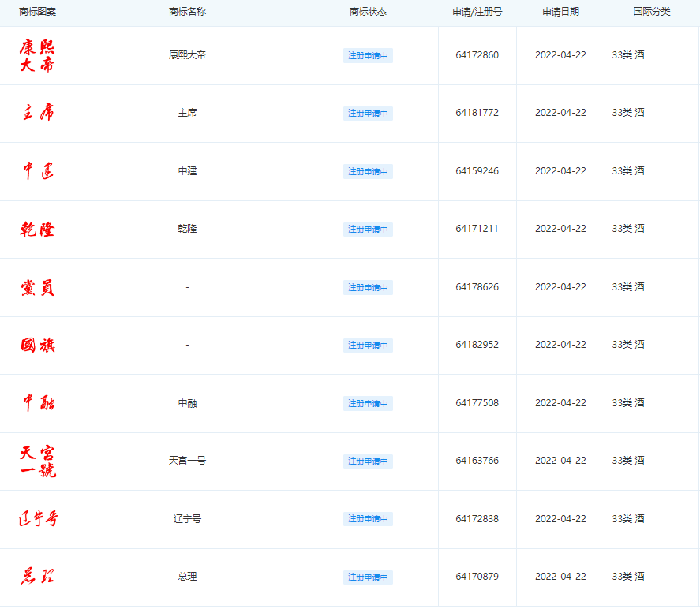Select the 总理 trademark name
700x609 pixels.
click(187, 577)
